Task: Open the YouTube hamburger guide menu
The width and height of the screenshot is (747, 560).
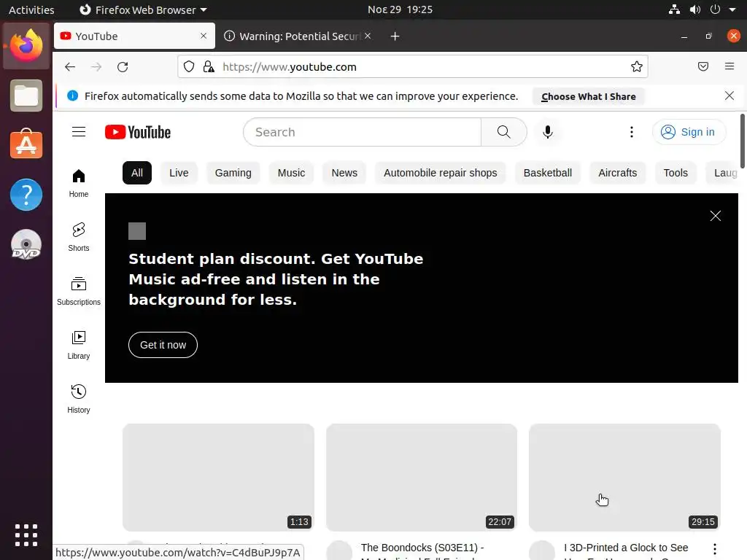Action: pyautogui.click(x=79, y=132)
